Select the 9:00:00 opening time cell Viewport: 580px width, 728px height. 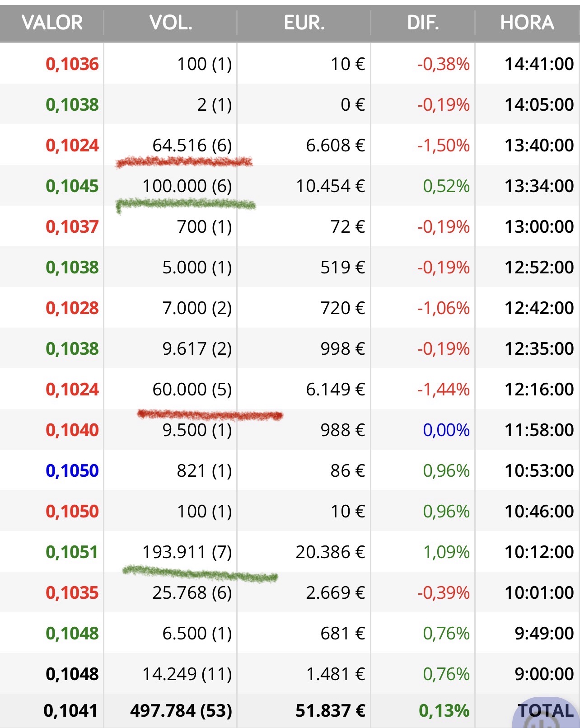tap(544, 674)
